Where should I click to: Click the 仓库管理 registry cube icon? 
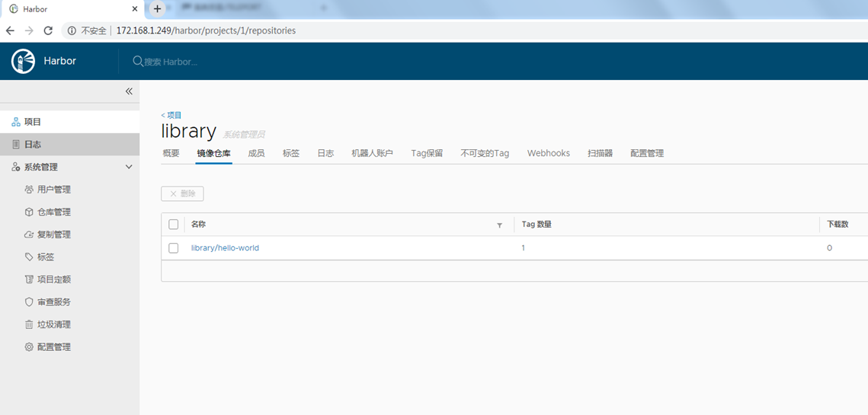pos(29,212)
